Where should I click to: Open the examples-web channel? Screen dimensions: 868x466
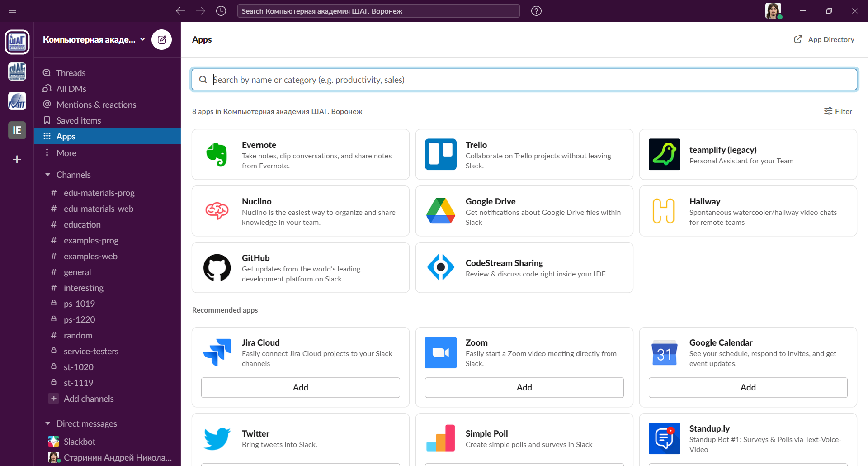click(x=107, y=256)
